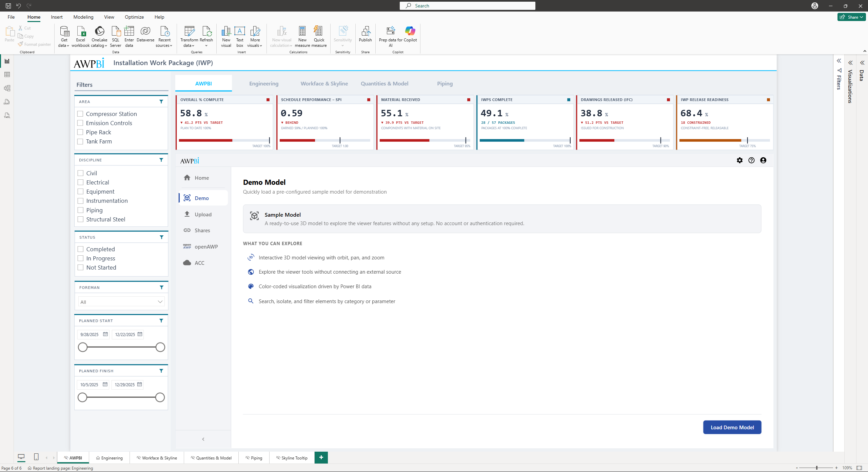Select the Tank Farm checkbox
The width and height of the screenshot is (868, 472).
[x=80, y=141]
